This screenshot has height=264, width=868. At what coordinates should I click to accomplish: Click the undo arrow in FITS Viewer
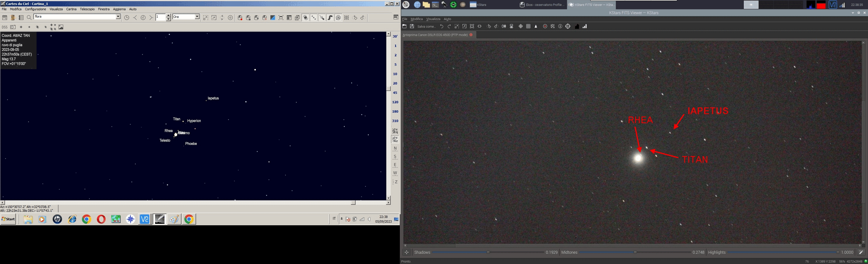441,26
